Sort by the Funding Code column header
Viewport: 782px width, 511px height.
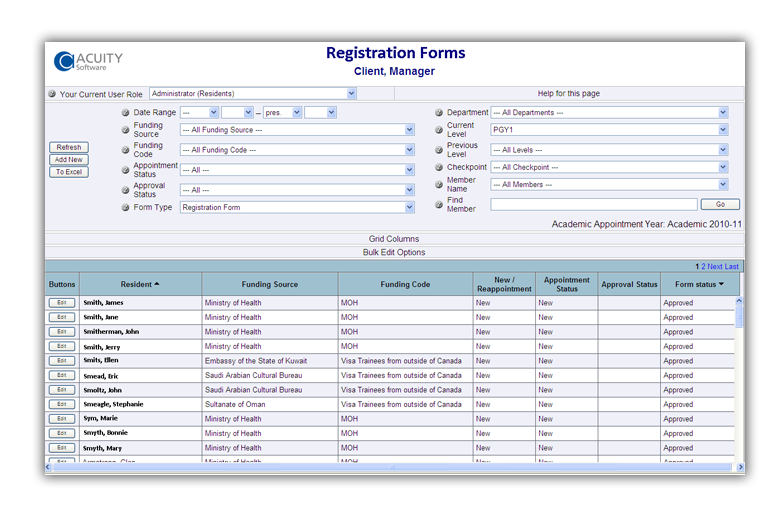(405, 284)
